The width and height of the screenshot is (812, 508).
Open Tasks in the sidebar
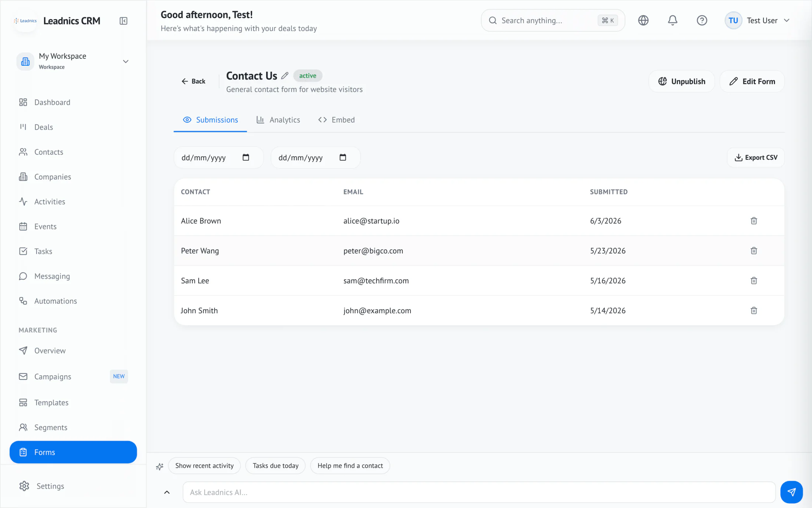[73, 251]
